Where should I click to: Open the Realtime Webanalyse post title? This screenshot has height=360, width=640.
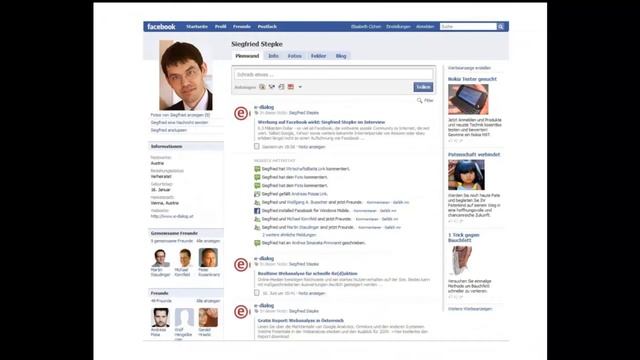pyautogui.click(x=307, y=273)
